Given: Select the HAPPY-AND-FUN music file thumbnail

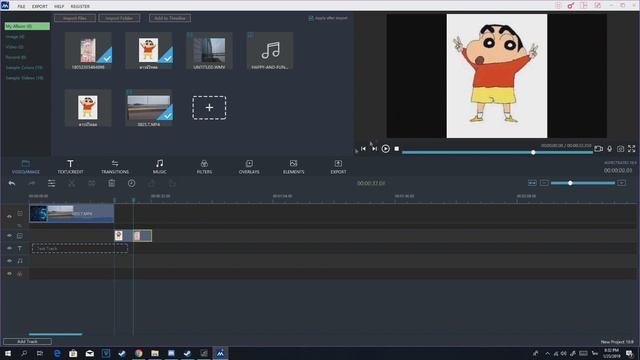Looking at the screenshot, I should point(270,51).
